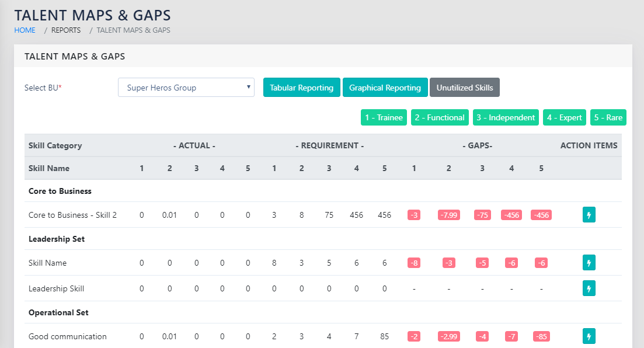
Task: Click action icon for Leadership Skill row
Action: [589, 288]
